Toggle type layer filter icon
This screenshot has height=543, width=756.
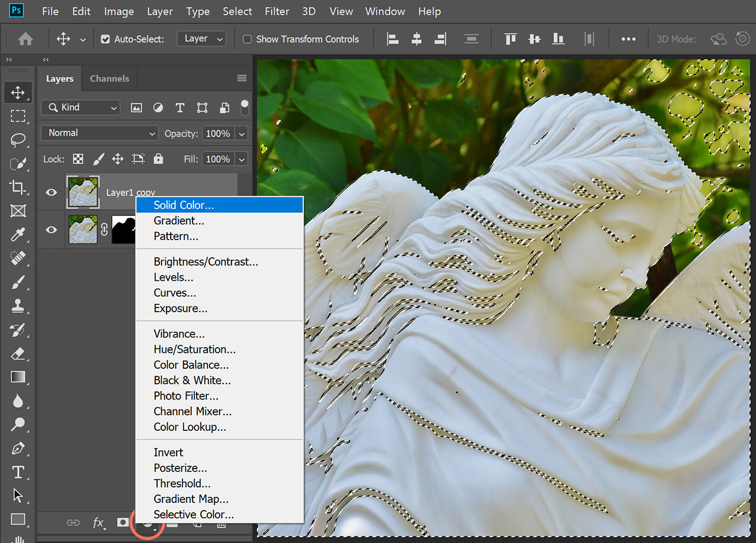[180, 107]
